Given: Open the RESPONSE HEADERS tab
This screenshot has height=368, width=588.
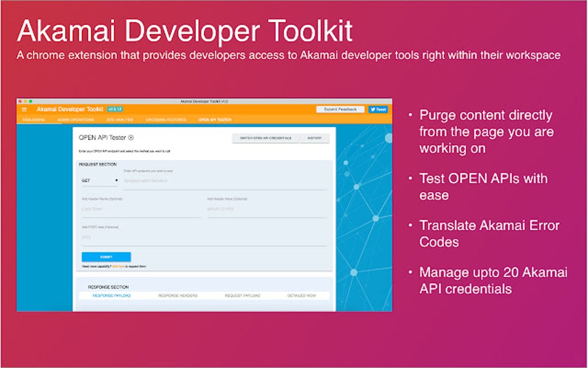Looking at the screenshot, I should point(178,295).
